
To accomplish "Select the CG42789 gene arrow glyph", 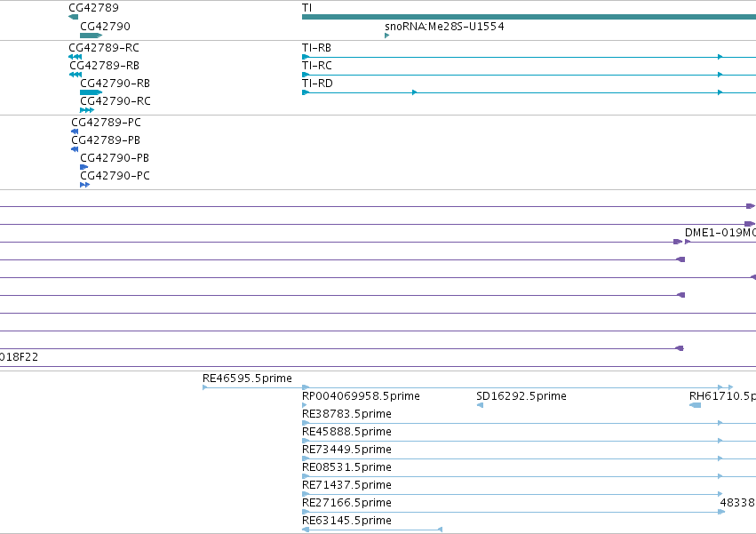I will pos(73,17).
